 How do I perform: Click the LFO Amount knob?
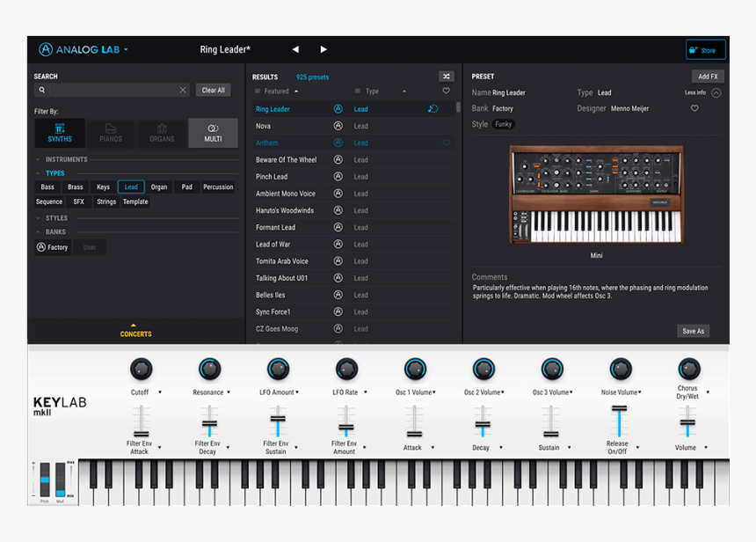(278, 370)
